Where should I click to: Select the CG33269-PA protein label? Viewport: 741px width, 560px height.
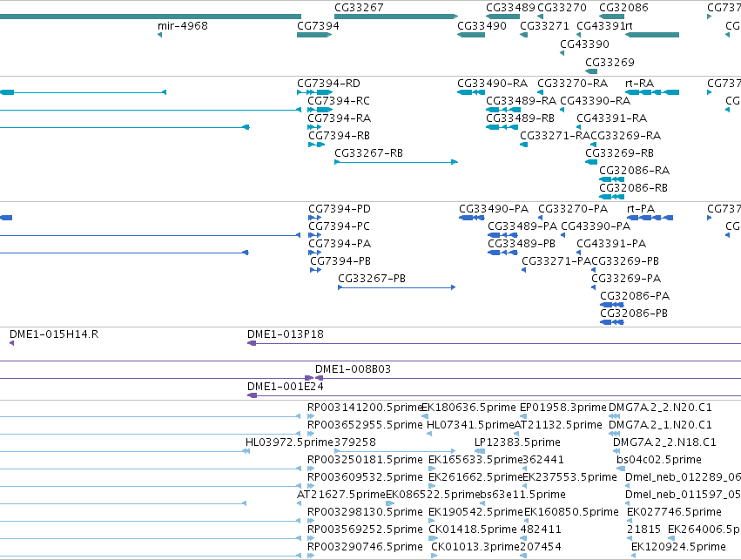click(626, 280)
